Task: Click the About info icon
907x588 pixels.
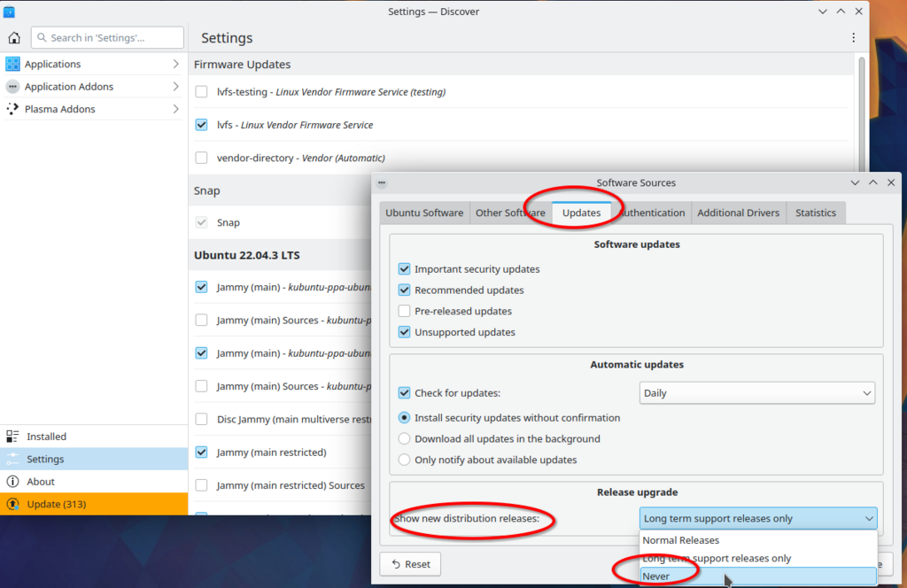Action: point(12,482)
